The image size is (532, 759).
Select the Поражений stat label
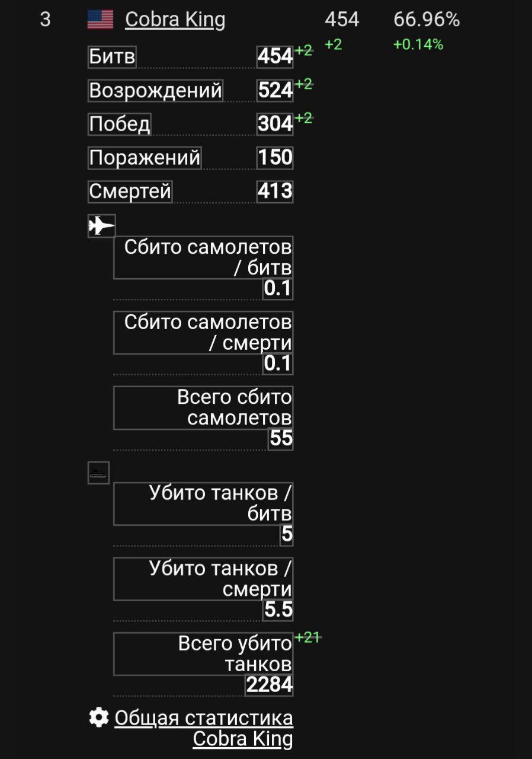coord(145,158)
